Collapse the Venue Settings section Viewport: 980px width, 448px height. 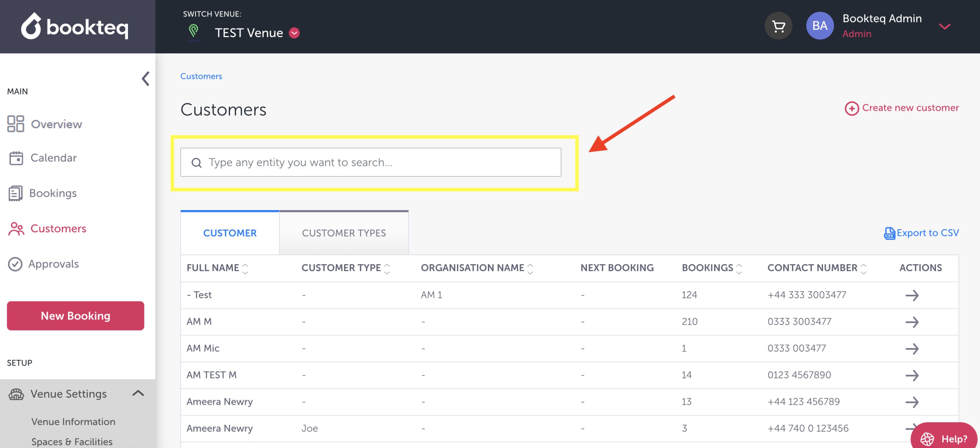138,393
